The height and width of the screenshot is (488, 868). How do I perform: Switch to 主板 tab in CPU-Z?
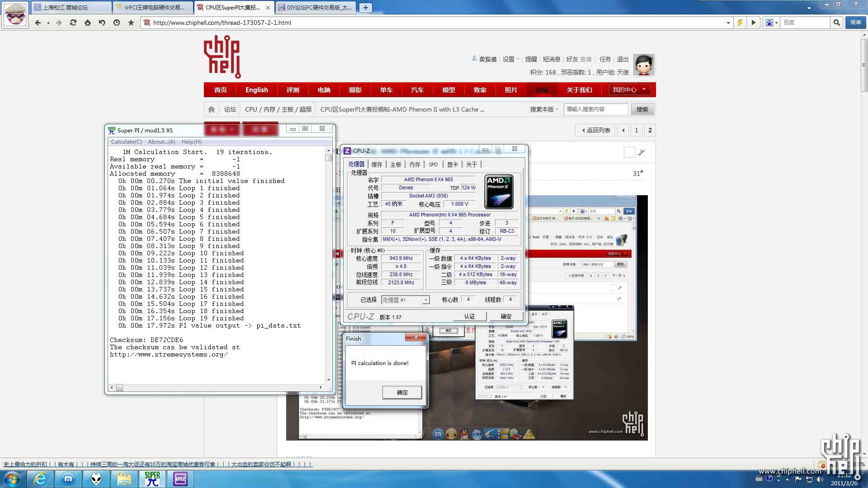click(x=396, y=164)
